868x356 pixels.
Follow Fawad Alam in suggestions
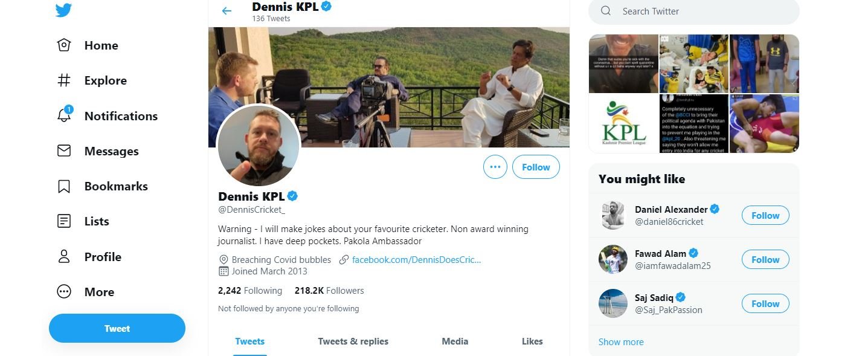pos(765,259)
